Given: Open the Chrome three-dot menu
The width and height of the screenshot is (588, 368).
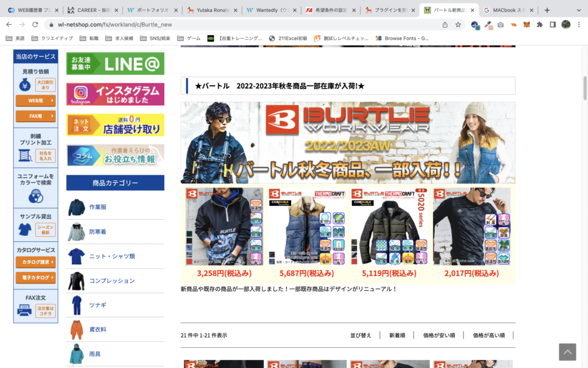Looking at the screenshot, I should [579, 24].
